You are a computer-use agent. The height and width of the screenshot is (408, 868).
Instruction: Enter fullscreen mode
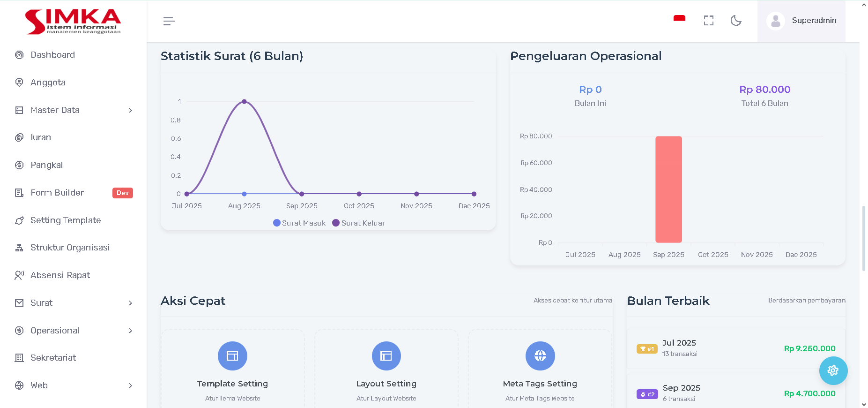click(708, 21)
